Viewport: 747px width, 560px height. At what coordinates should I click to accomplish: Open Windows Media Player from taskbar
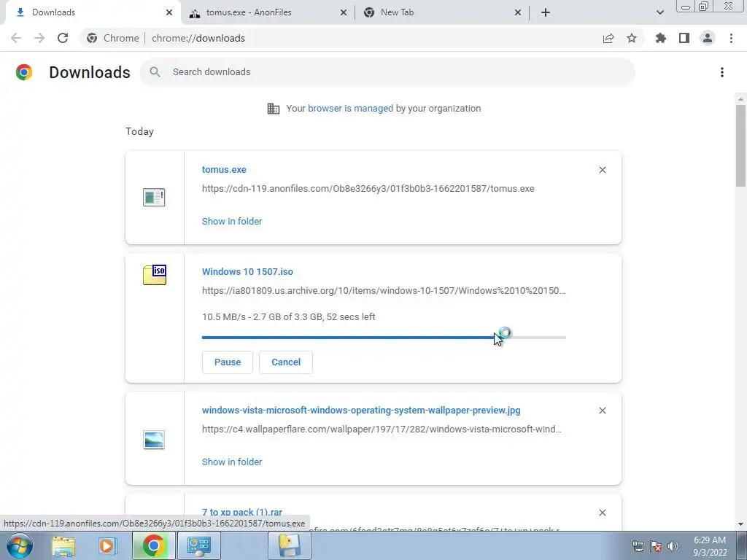tap(108, 545)
